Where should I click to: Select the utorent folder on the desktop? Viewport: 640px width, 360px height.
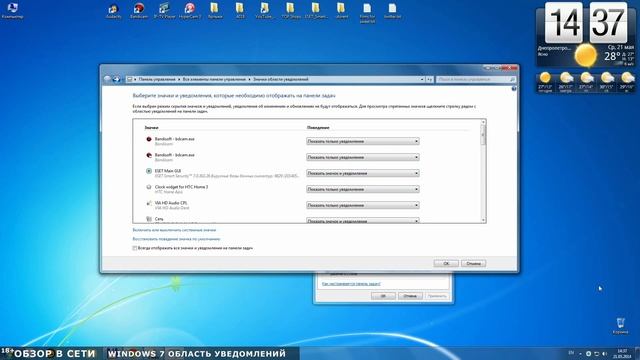(342, 11)
